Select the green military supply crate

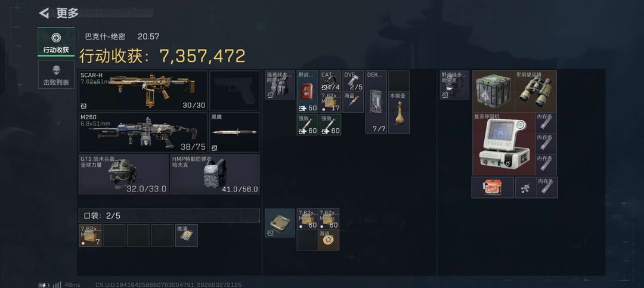click(493, 91)
